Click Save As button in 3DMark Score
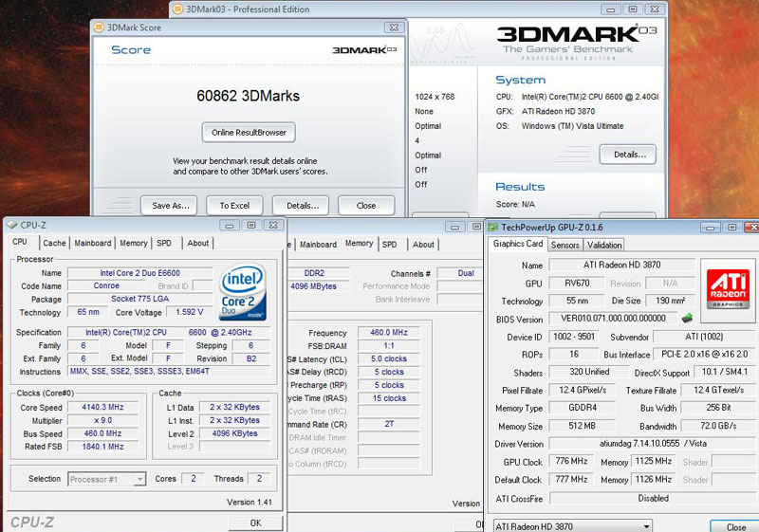The height and width of the screenshot is (532, 759). click(169, 206)
